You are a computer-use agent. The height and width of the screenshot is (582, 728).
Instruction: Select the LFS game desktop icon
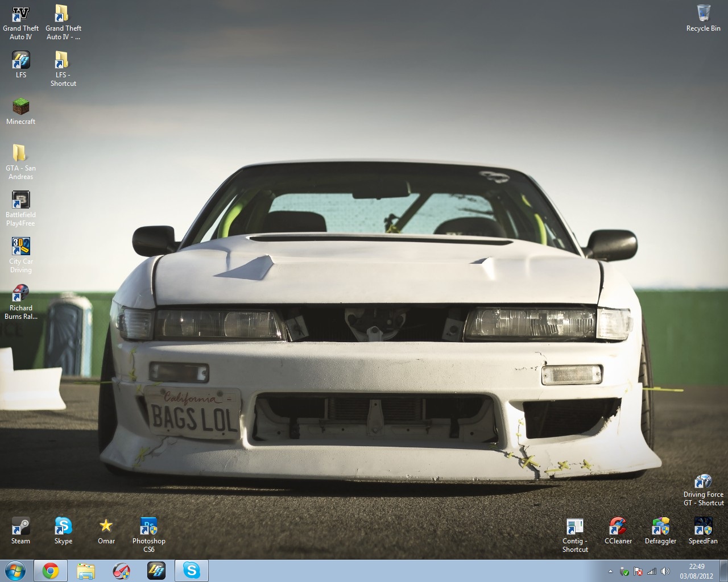[21, 65]
